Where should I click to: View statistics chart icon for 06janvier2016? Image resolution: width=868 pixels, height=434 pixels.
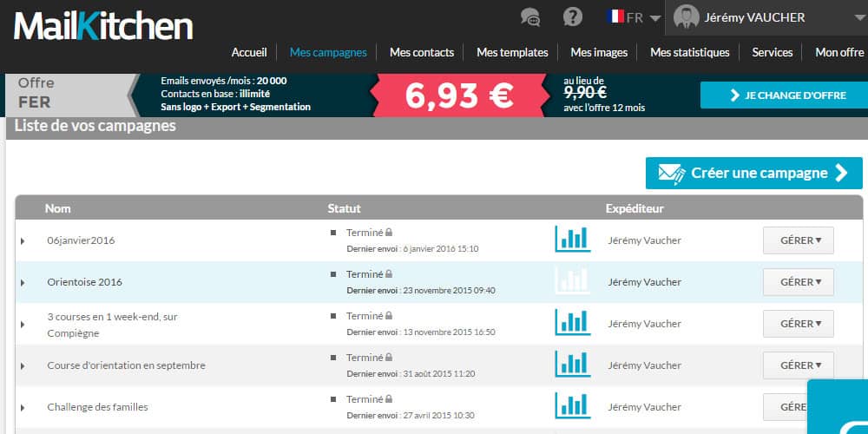(x=572, y=240)
